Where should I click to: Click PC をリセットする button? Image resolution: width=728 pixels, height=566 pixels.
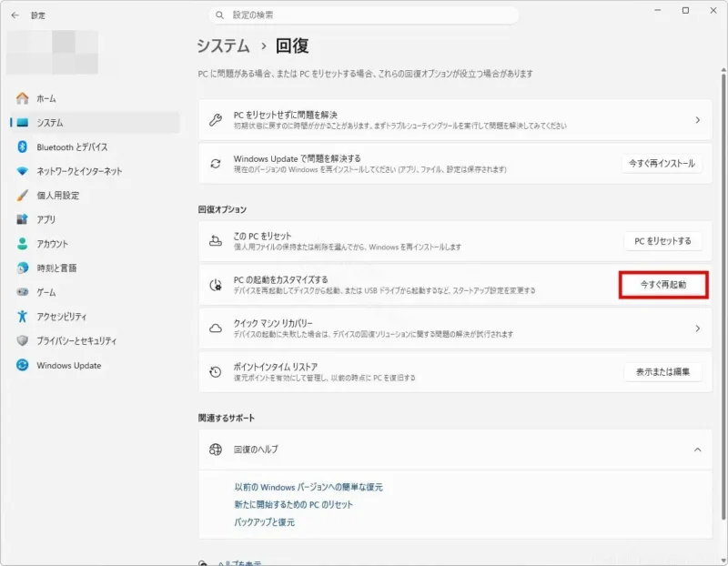(662, 241)
